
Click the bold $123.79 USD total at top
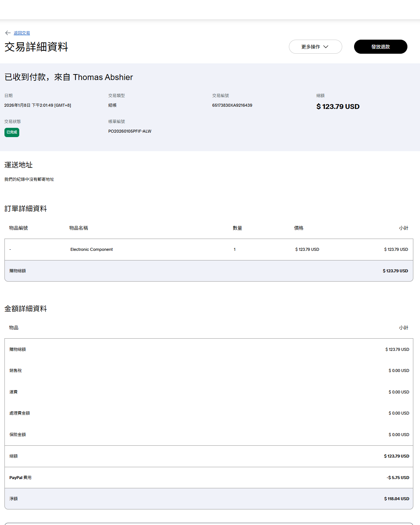pyautogui.click(x=338, y=107)
